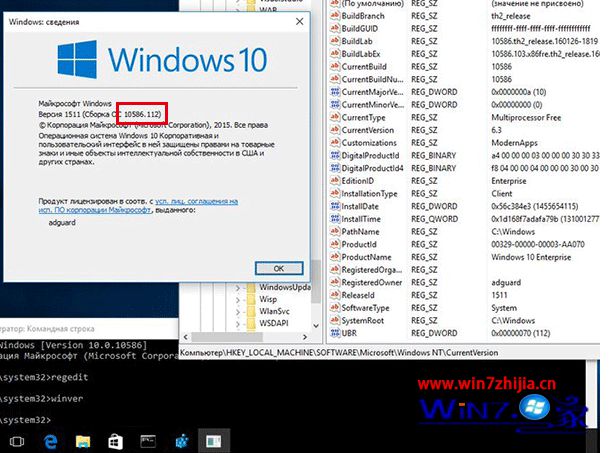Select the WindowsUpda... key folder
The image size is (614, 453).
251,288
